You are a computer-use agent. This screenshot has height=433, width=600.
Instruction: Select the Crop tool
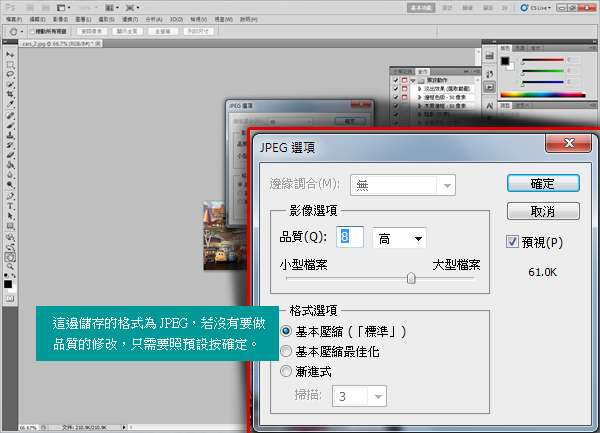tap(10, 94)
